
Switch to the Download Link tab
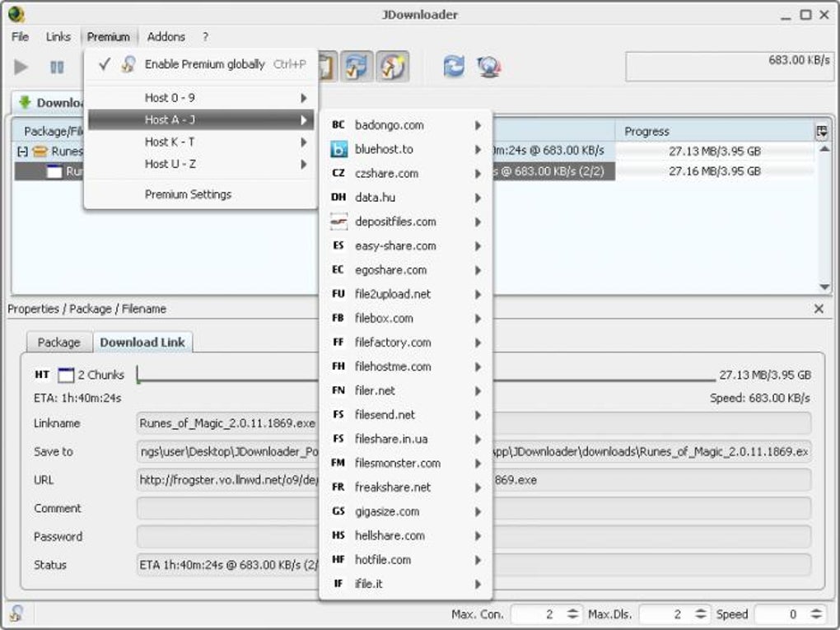point(142,342)
